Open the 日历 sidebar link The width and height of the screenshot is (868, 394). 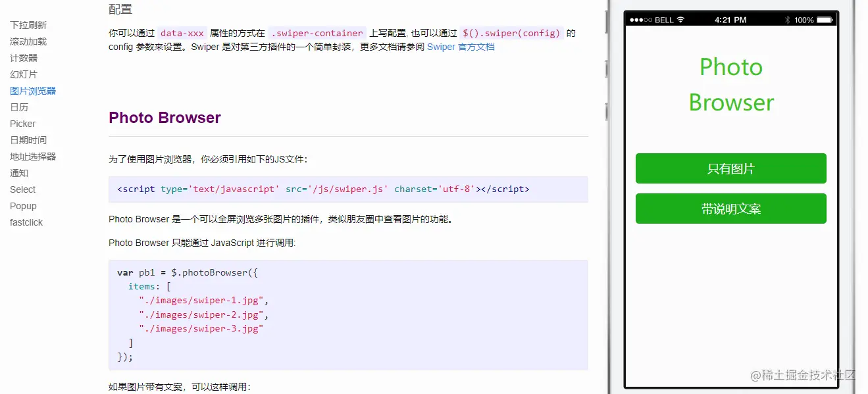tap(19, 107)
